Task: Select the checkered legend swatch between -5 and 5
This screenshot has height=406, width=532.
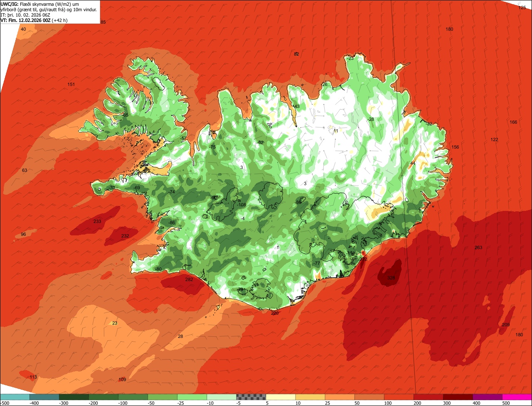Action: [x=251, y=397]
